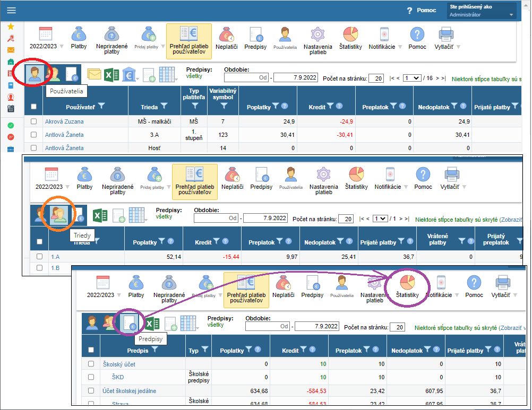
Task: Open Predpisy in the top toolbar
Action: [255, 38]
